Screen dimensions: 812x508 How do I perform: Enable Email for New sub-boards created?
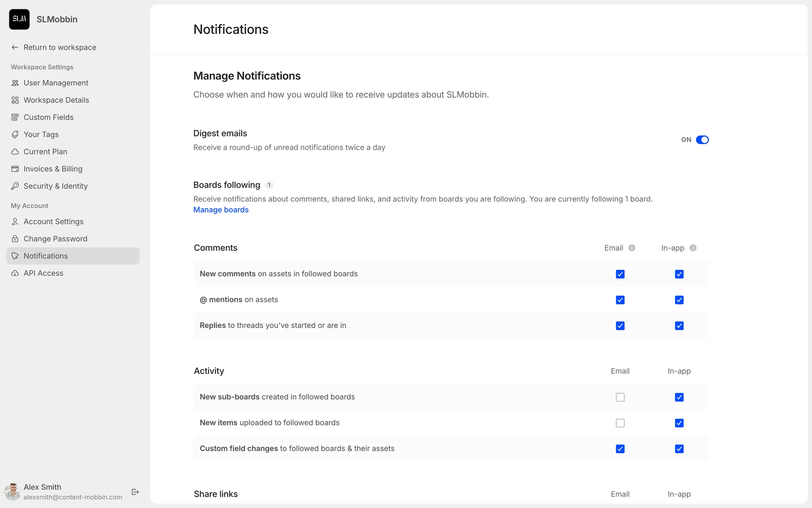point(620,397)
